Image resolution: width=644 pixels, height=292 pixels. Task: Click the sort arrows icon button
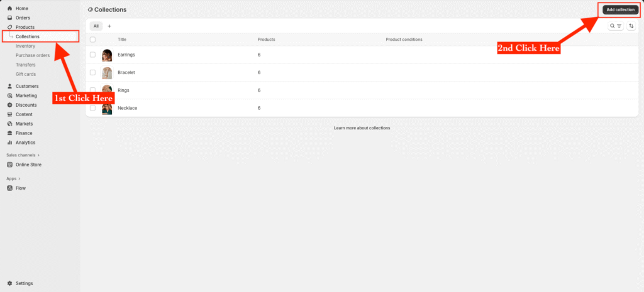pos(631,26)
